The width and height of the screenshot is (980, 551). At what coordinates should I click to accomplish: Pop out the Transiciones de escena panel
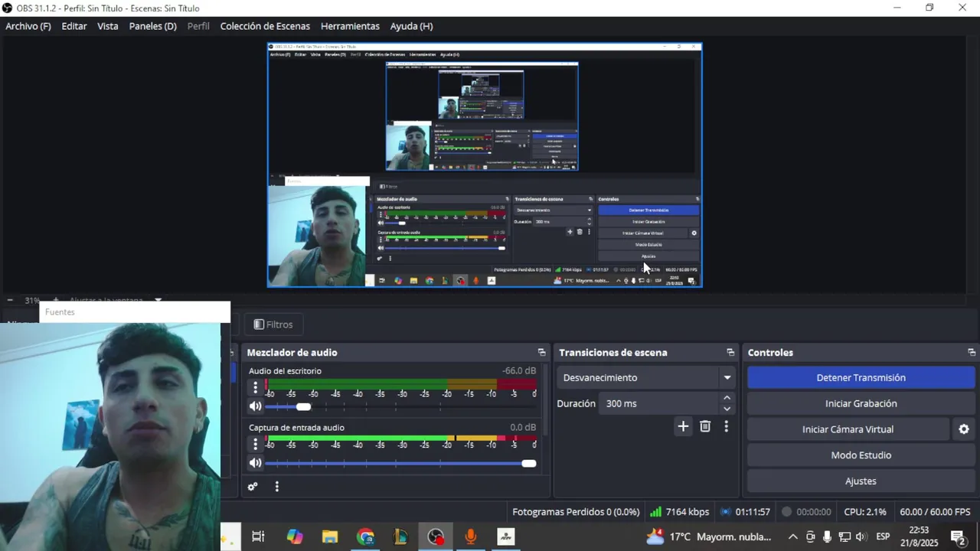(x=730, y=353)
